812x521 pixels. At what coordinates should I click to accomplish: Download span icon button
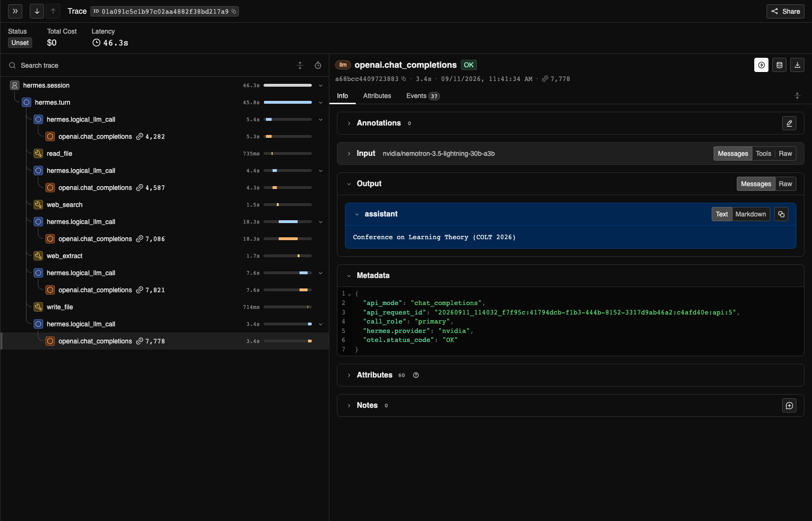tap(797, 65)
